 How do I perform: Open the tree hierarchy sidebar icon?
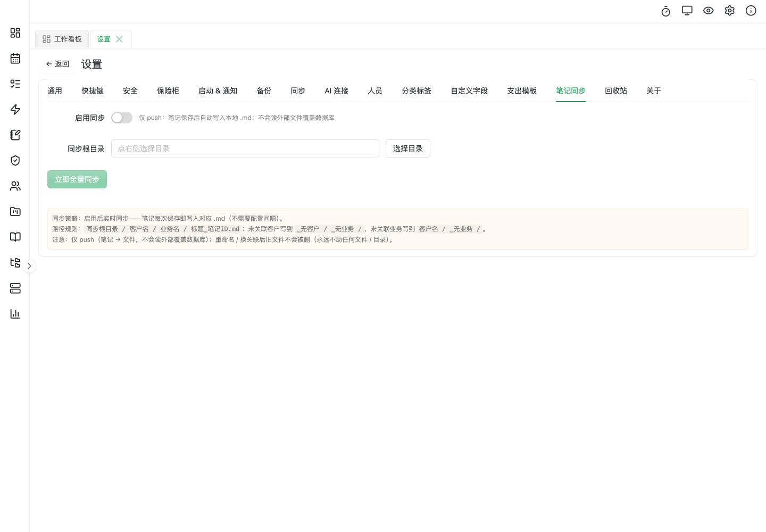15,263
